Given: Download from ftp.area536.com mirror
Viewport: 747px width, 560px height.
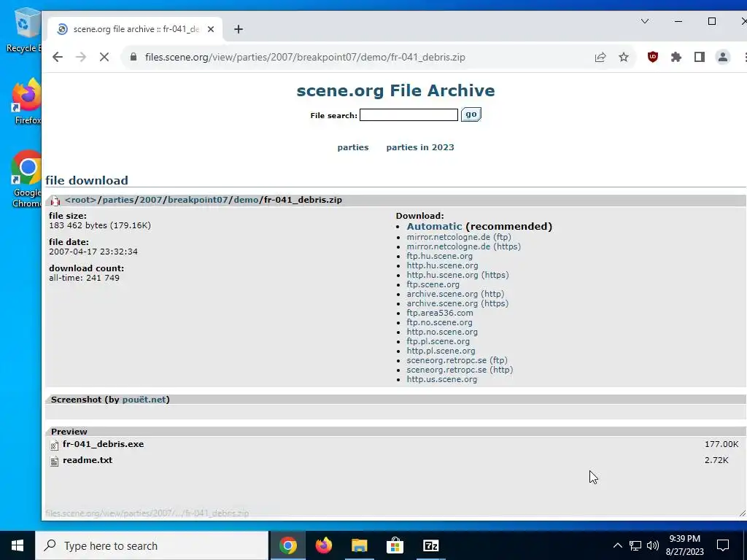Looking at the screenshot, I should click(440, 313).
